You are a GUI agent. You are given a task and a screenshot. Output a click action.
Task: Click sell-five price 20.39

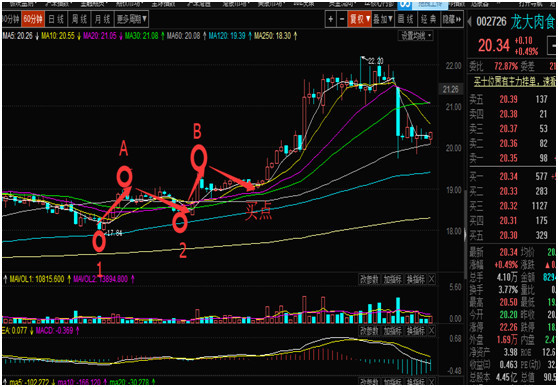click(509, 99)
